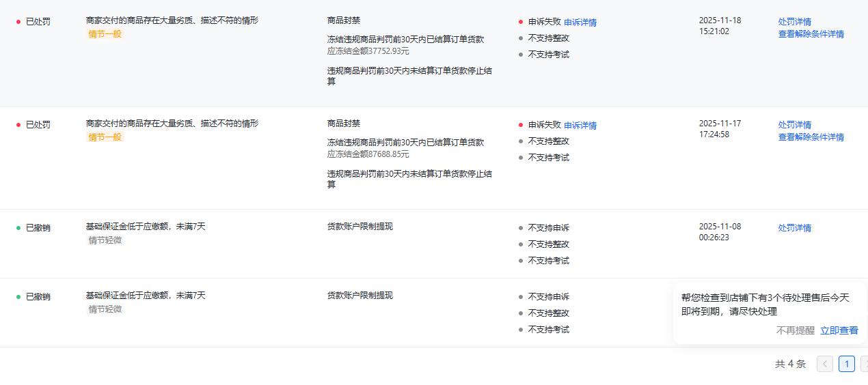View 申诉详情 in the 37752.93元 penalty row
The image size is (868, 385).
pos(580,23)
